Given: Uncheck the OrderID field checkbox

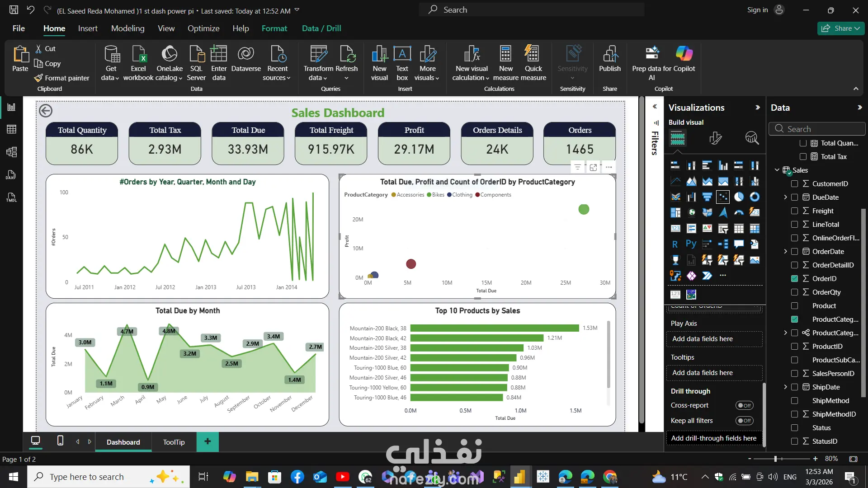Looking at the screenshot, I should coord(794,279).
